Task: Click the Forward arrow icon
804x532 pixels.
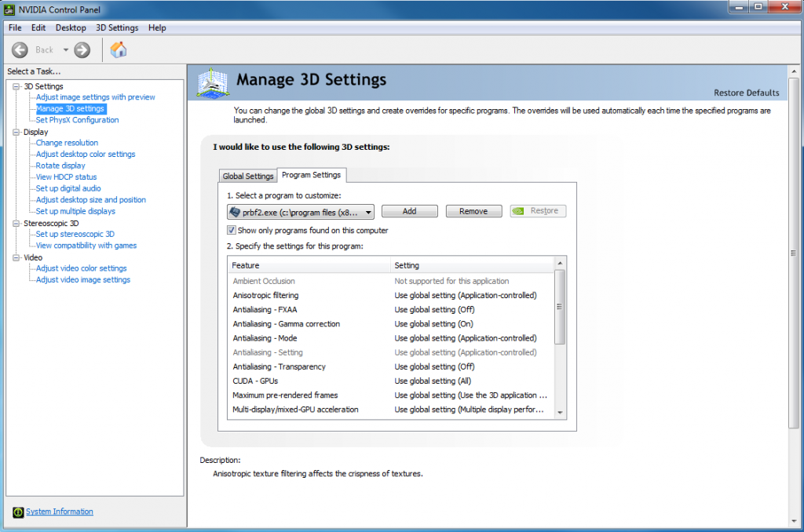Action: tap(82, 50)
